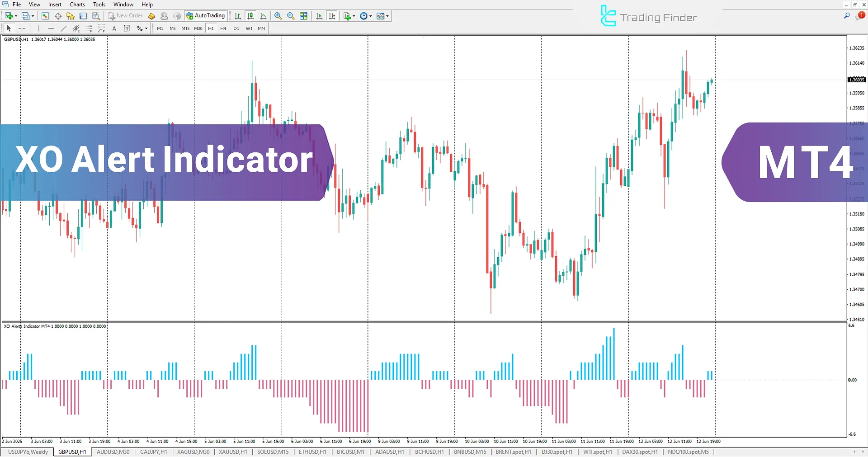This screenshot has width=868, height=457.
Task: Select the Equidistant Channel tool
Action: [76, 28]
